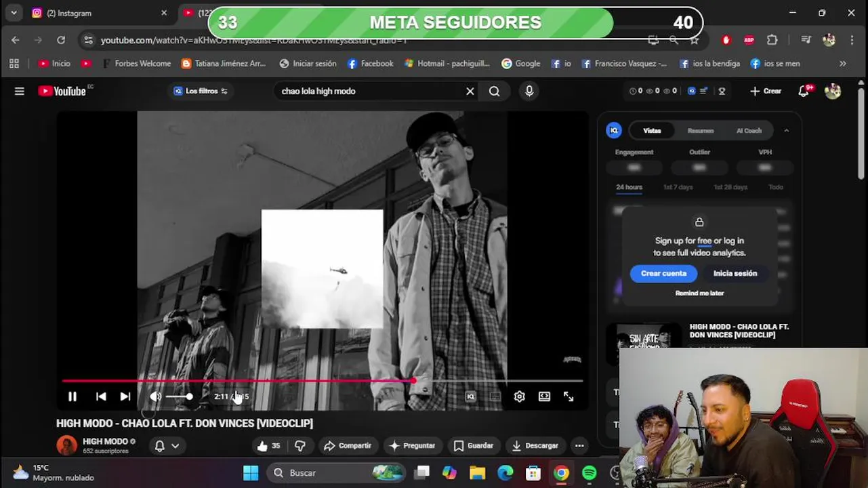This screenshot has height=488, width=868.
Task: Start voice search with the microphone icon
Action: (x=529, y=91)
